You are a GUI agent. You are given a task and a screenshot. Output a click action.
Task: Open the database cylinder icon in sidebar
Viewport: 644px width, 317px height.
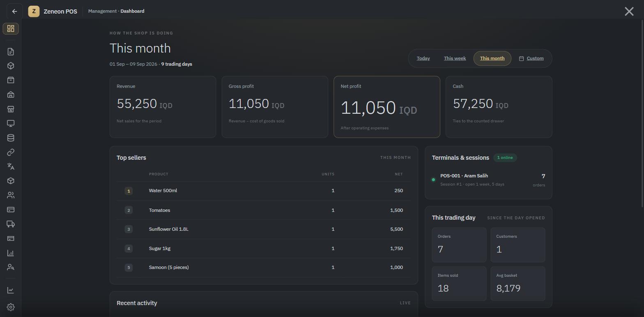(x=11, y=138)
